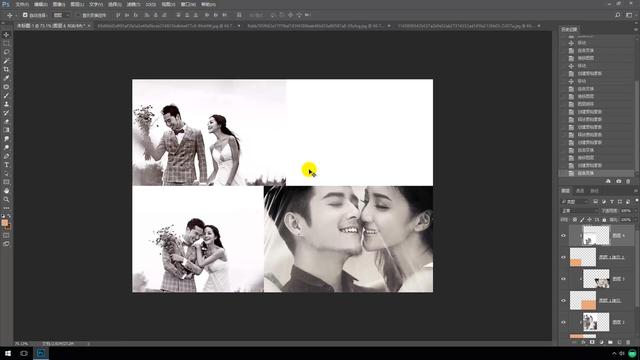This screenshot has height=360, width=640.
Task: Create new document from current history state
Action: (x=608, y=181)
